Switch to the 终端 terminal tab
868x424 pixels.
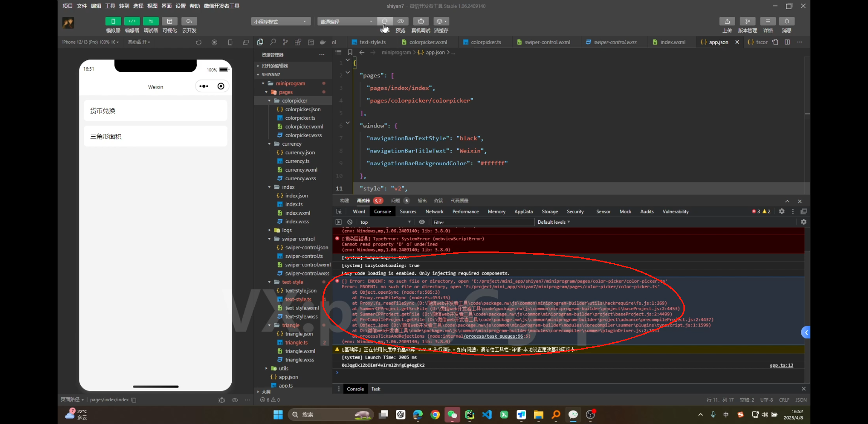pyautogui.click(x=439, y=201)
